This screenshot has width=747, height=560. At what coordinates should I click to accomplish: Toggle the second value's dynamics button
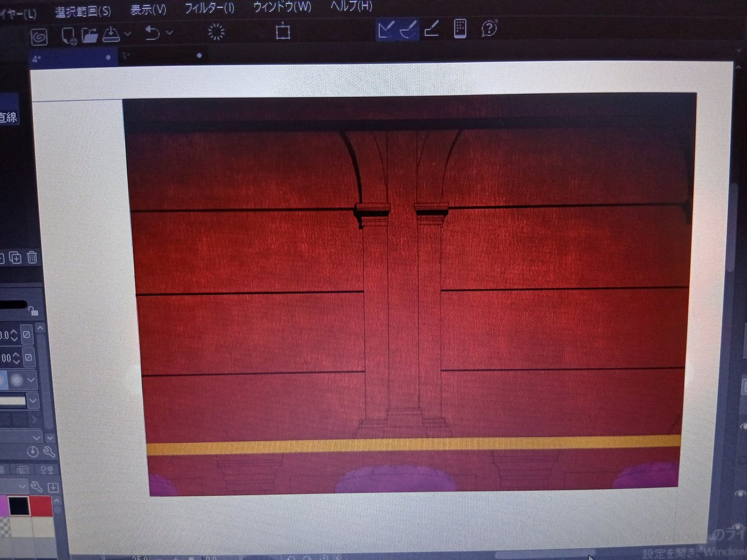pyautogui.click(x=27, y=358)
